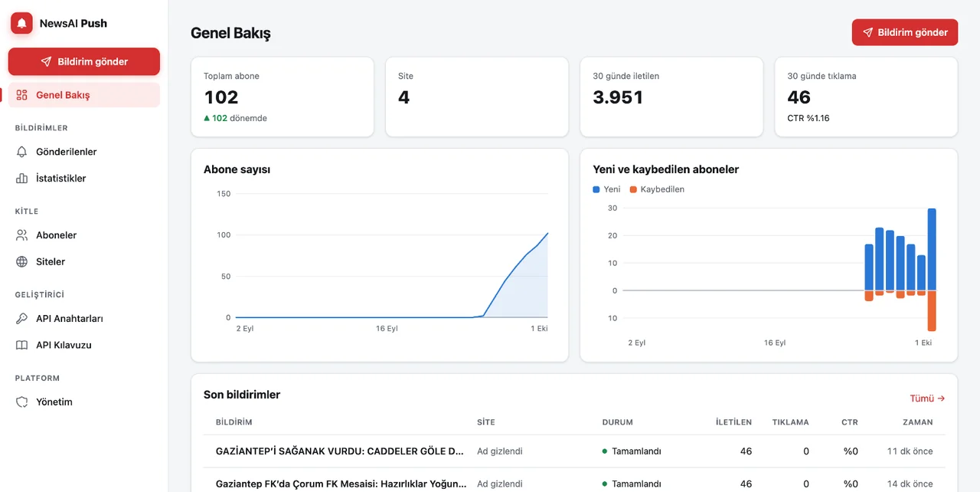Click the Yeni ve kaybedilen aboneler title

(x=665, y=169)
